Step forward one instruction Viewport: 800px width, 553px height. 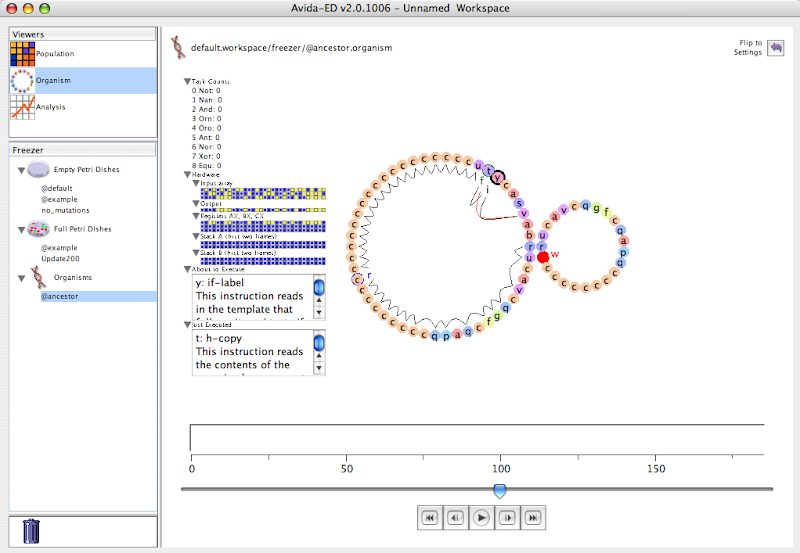(507, 517)
